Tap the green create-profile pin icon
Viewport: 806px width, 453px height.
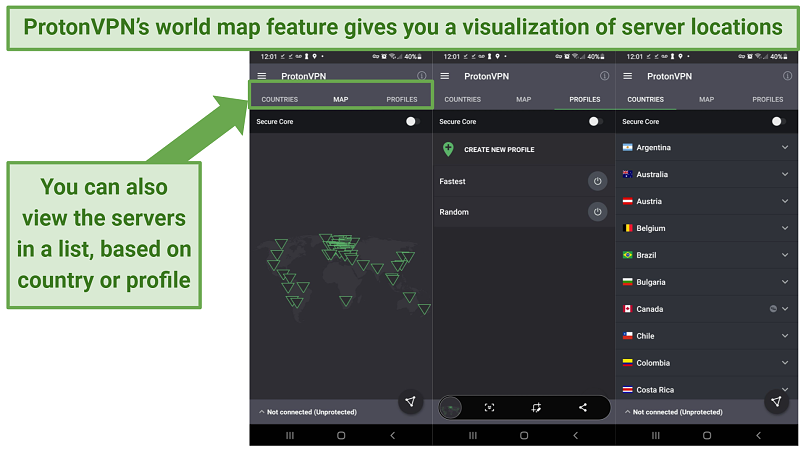448,149
